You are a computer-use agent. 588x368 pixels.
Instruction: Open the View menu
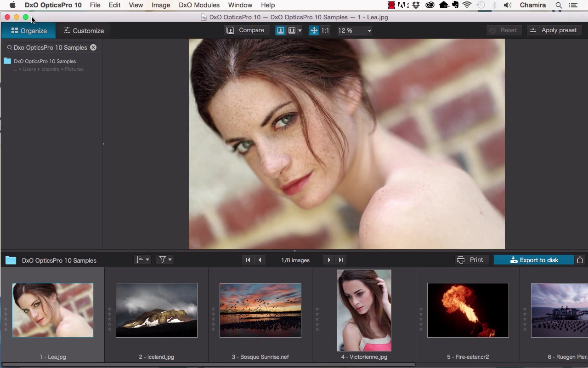coord(136,5)
